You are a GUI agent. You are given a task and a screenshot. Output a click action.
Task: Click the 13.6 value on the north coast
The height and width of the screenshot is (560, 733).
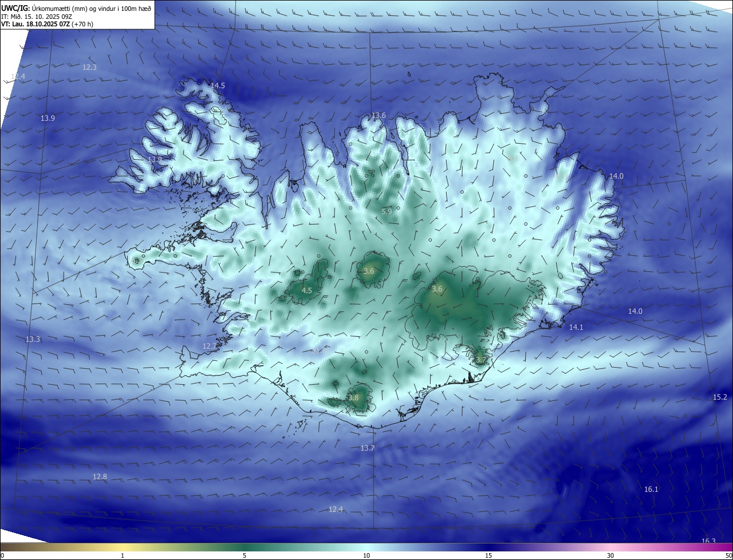(x=379, y=116)
